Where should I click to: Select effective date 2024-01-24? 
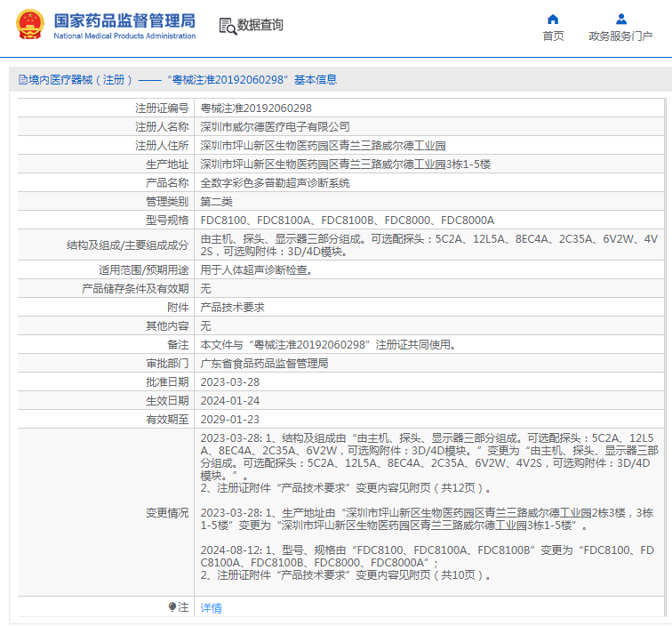click(229, 401)
